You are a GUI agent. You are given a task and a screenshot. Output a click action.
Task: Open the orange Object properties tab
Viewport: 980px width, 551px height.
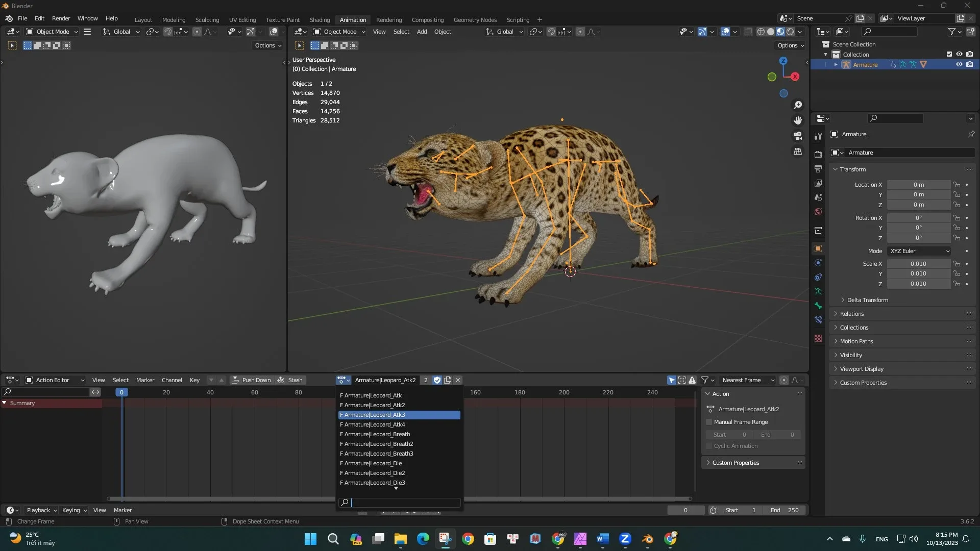[x=818, y=248]
